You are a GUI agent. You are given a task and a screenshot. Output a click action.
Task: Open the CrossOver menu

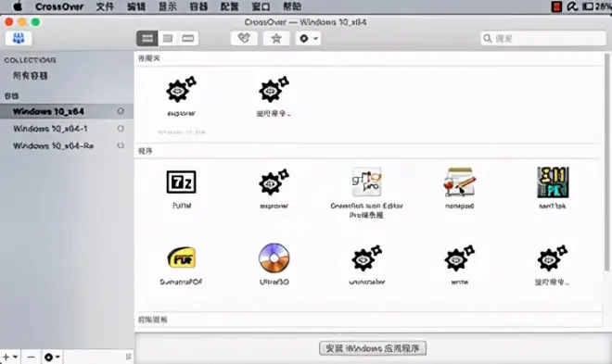[x=59, y=6]
